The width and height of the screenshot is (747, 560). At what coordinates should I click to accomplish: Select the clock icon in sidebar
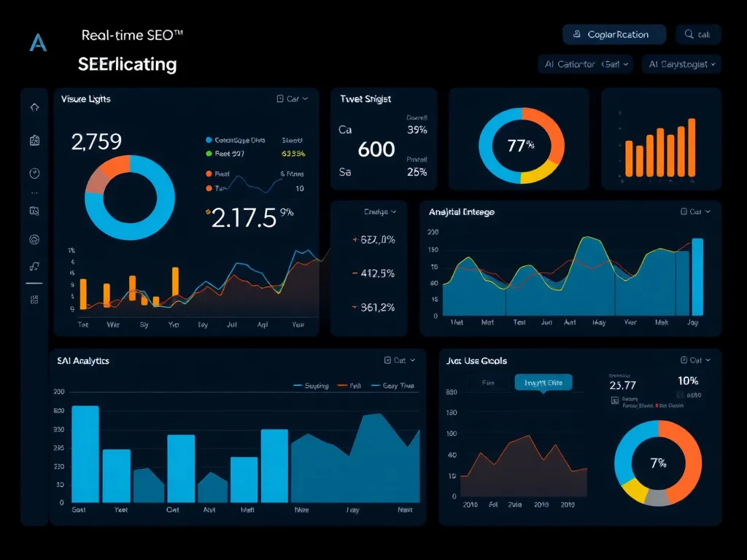coord(34,174)
